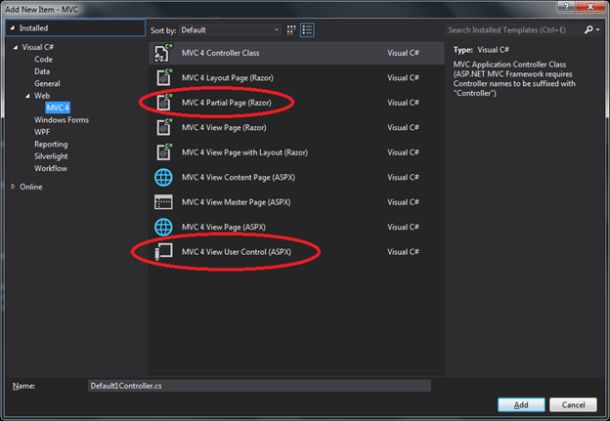Collapse the Web tree node
Screen dimensions: 610x421
click(x=28, y=96)
